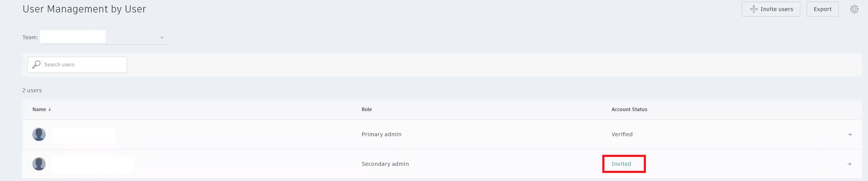Click the plus icon on Invite users button

pyautogui.click(x=754, y=9)
